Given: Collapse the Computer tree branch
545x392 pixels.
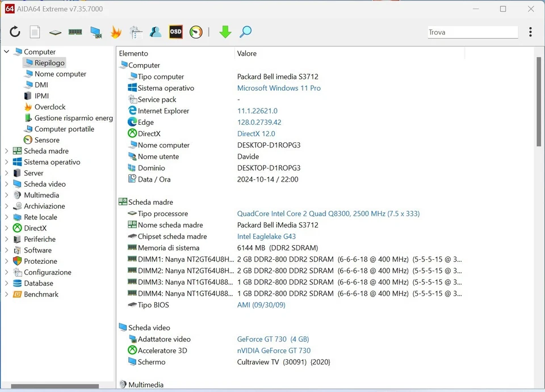Looking at the screenshot, I should 6,51.
